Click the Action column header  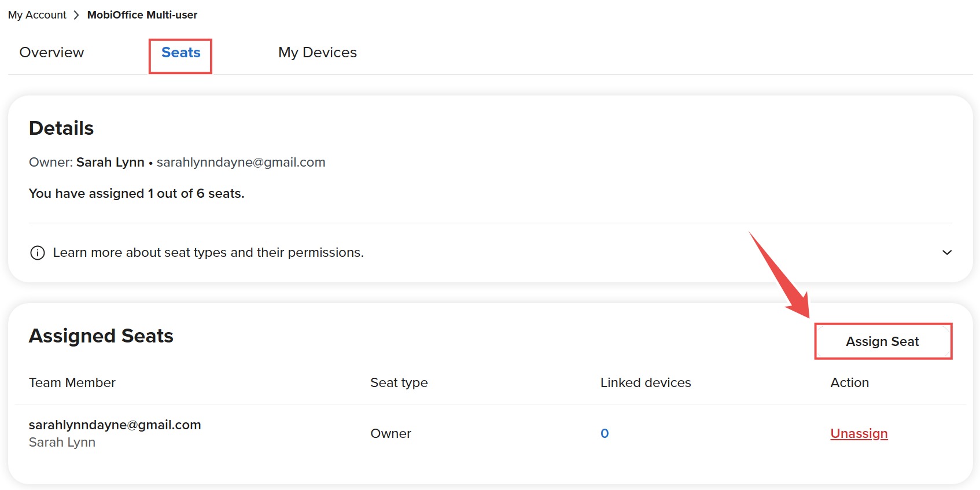point(850,382)
